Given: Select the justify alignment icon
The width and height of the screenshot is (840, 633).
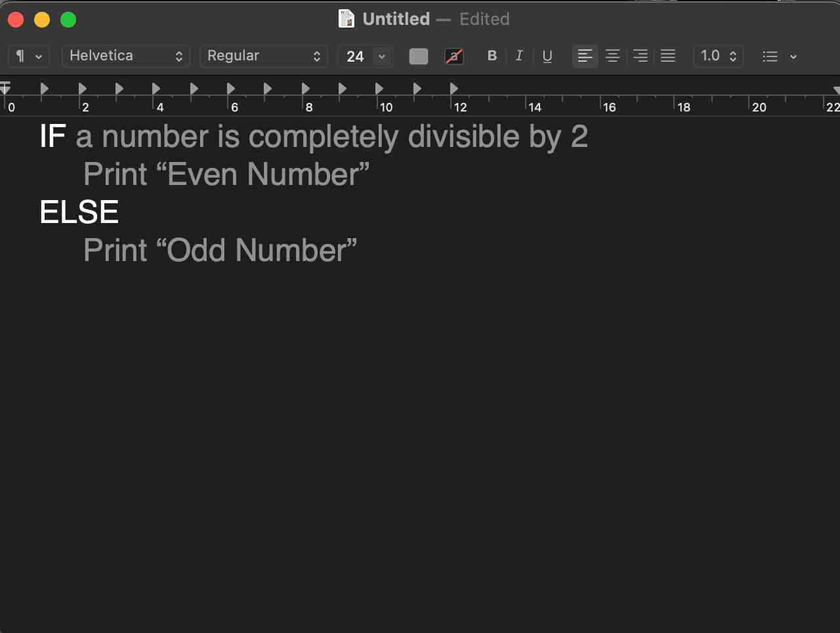Looking at the screenshot, I should [668, 56].
